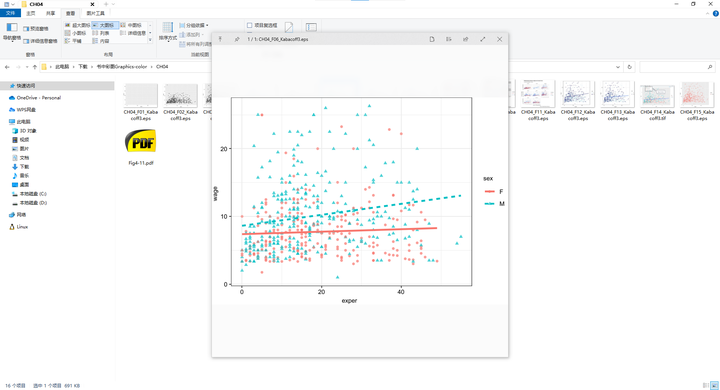Maximize preview with the expand arrows icon
This screenshot has height=390, width=720.
pyautogui.click(x=483, y=39)
